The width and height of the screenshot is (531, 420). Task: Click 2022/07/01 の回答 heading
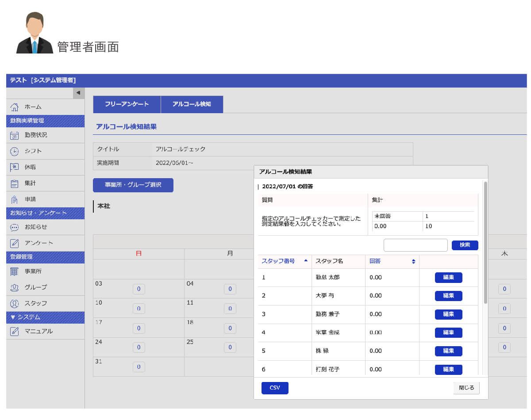[288, 187]
